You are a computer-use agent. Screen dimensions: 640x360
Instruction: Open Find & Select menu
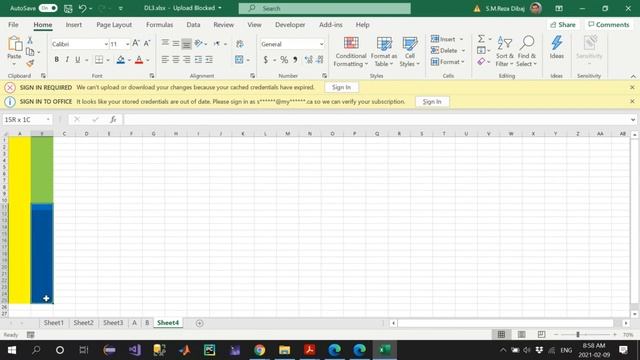pos(527,51)
